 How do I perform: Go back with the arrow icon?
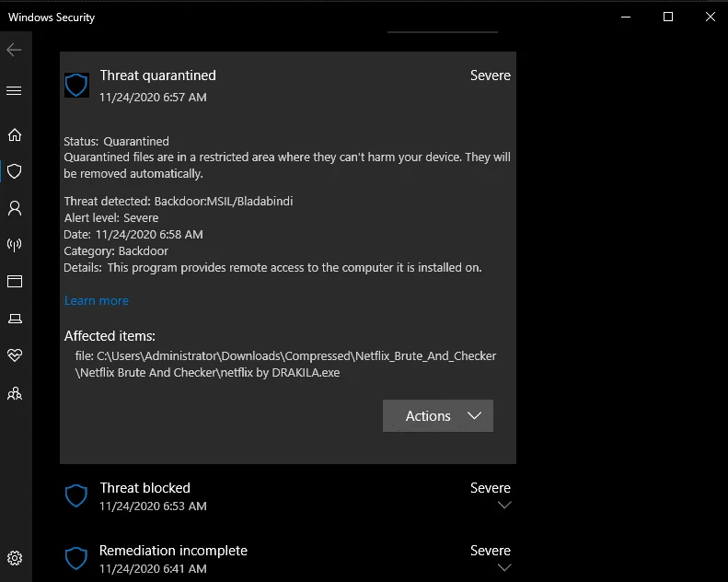(x=14, y=50)
